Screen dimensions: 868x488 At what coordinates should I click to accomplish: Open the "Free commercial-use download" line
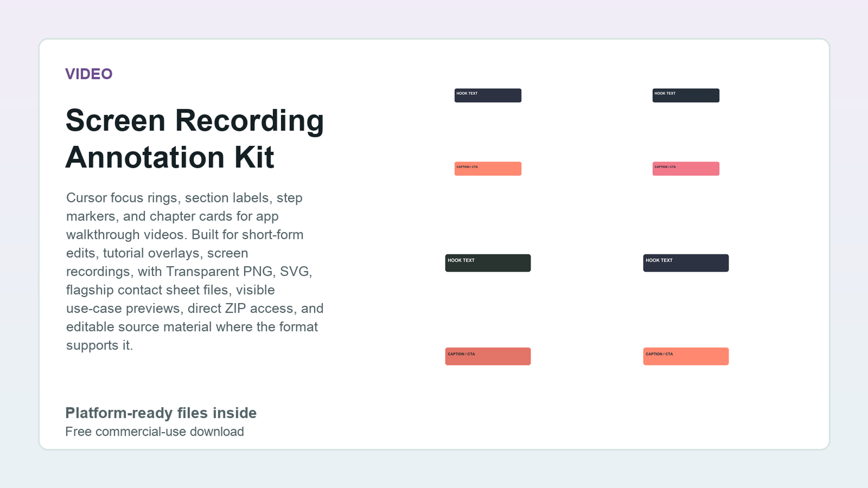pos(154,432)
